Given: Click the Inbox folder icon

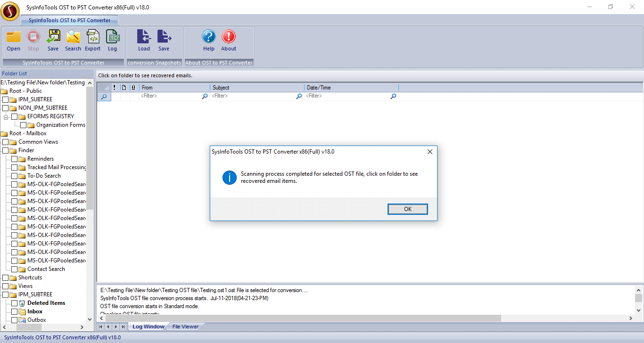Looking at the screenshot, I should click(22, 311).
